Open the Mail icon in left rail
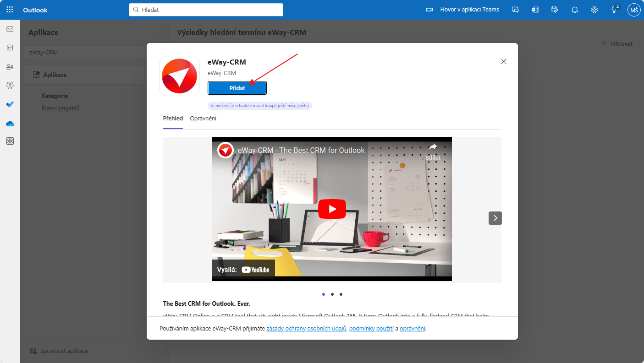Screen dimensions: 644x363 click(x=10, y=29)
